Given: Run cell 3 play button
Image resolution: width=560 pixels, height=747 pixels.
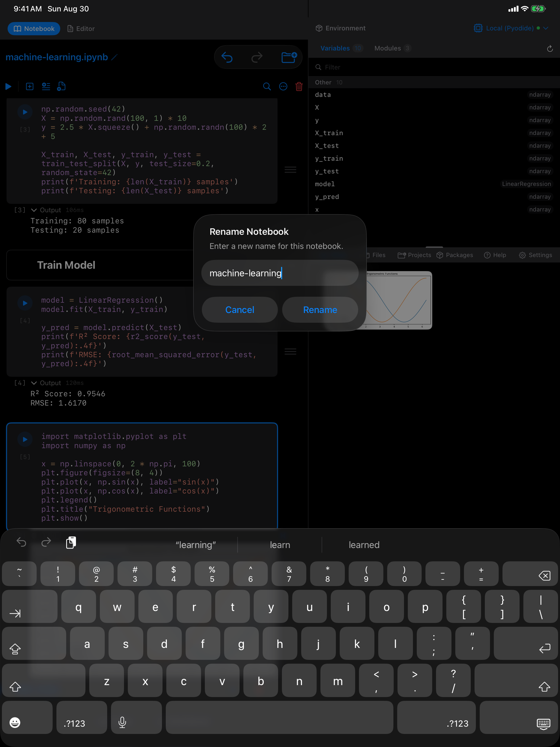Looking at the screenshot, I should (x=25, y=112).
